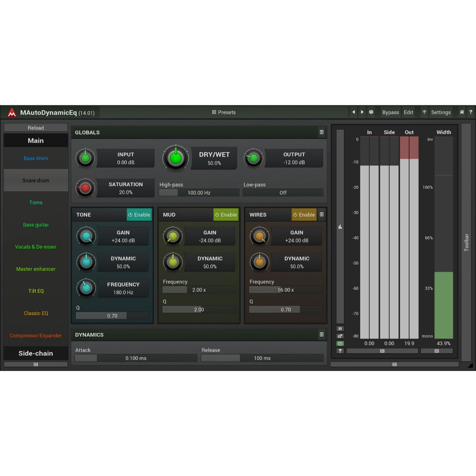Viewport: 476px width, 476px height.
Task: Click the Low-pass Off field
Action: (283, 193)
